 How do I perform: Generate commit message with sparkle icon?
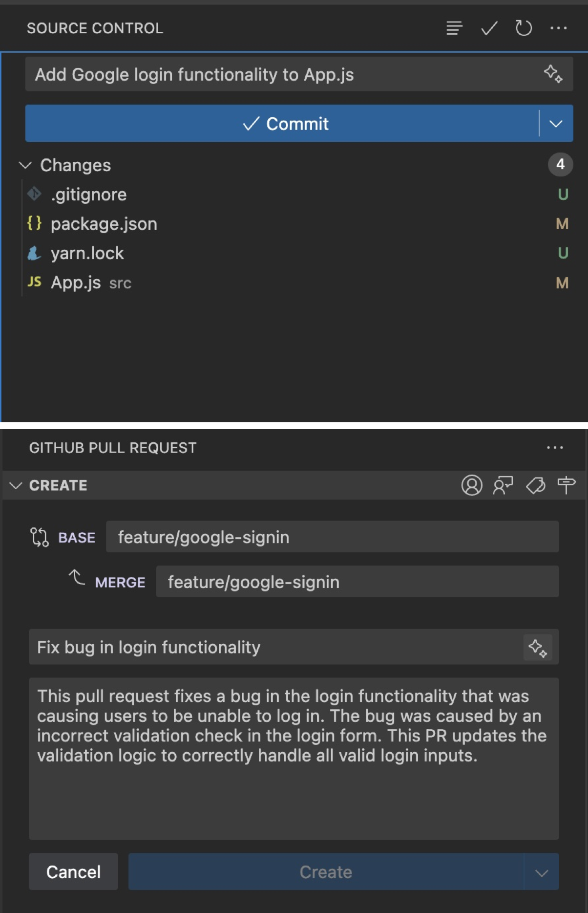(553, 74)
